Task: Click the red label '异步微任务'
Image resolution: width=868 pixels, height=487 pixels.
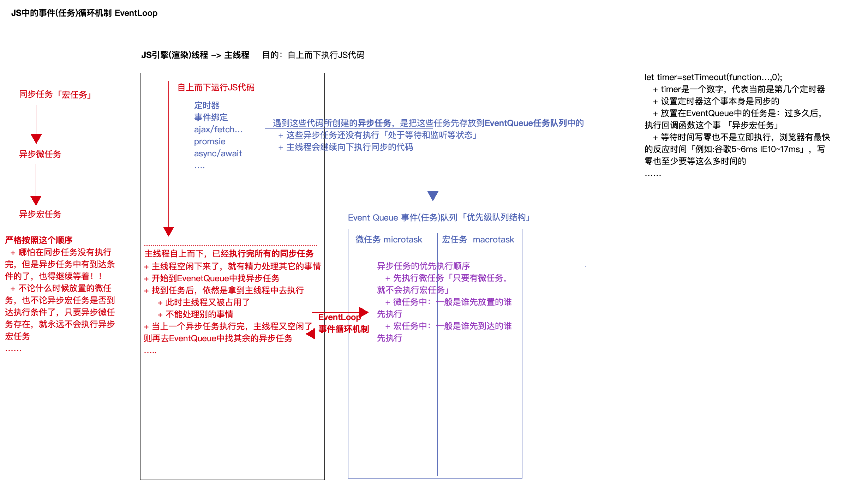Action: coord(40,154)
